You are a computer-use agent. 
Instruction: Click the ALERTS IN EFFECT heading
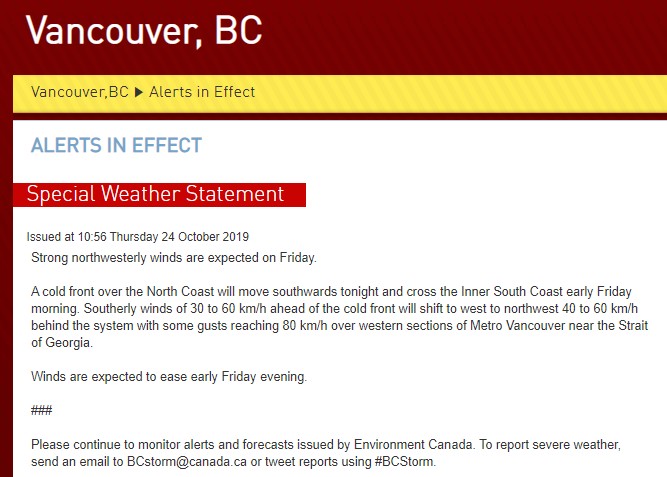click(x=116, y=146)
